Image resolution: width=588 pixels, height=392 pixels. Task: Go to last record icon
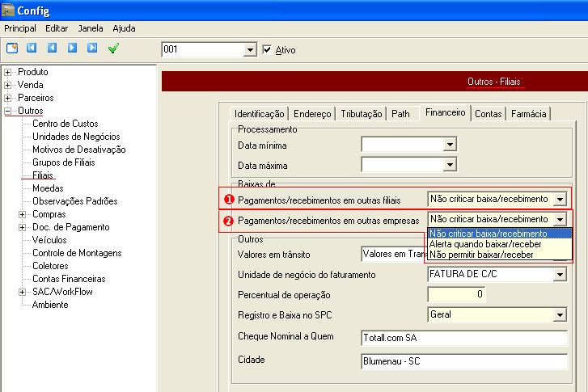coord(92,48)
